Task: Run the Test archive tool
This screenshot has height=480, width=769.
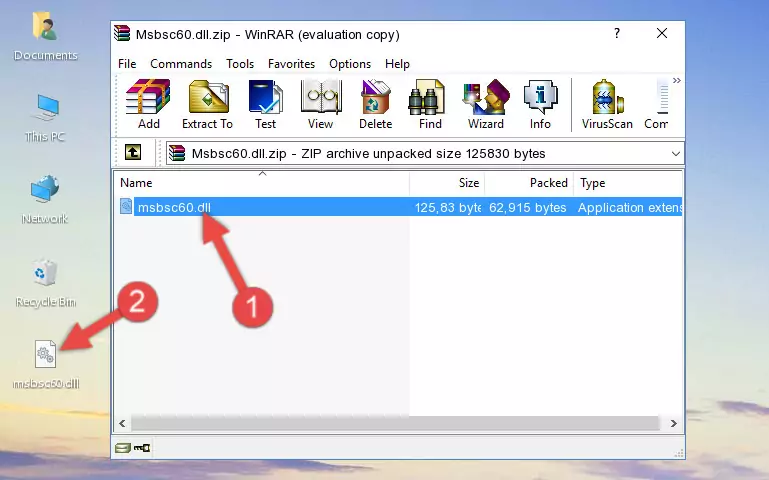Action: click(x=265, y=104)
